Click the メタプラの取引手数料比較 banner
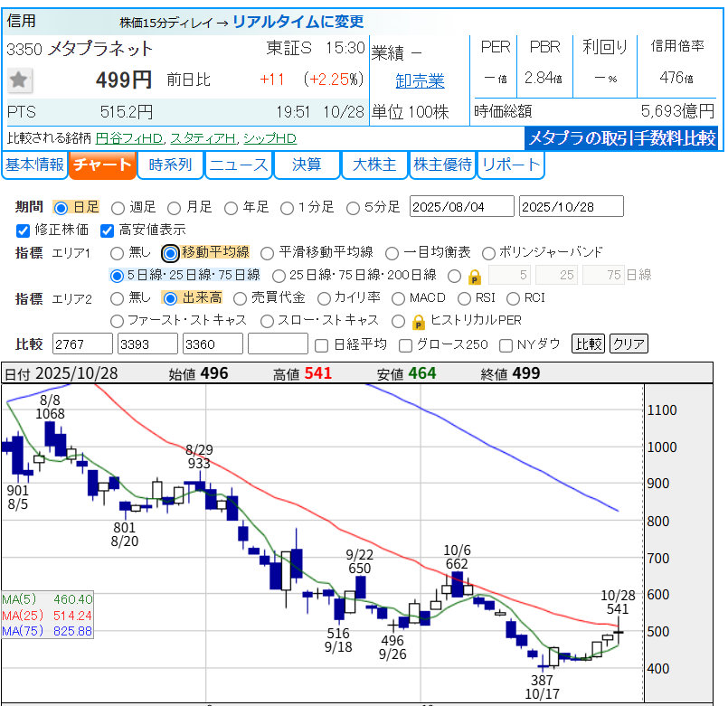The image size is (728, 706). click(x=621, y=138)
